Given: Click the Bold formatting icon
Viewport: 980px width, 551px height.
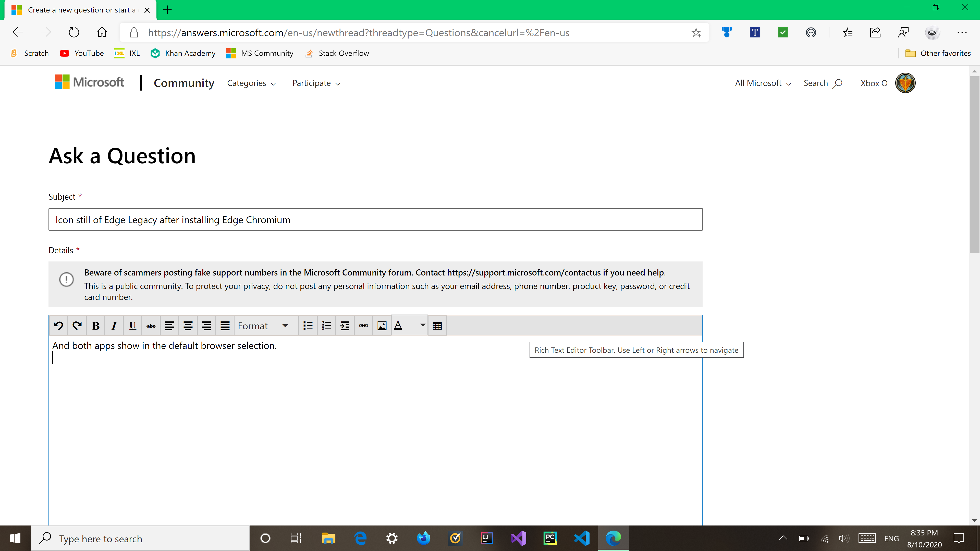Looking at the screenshot, I should pyautogui.click(x=96, y=325).
